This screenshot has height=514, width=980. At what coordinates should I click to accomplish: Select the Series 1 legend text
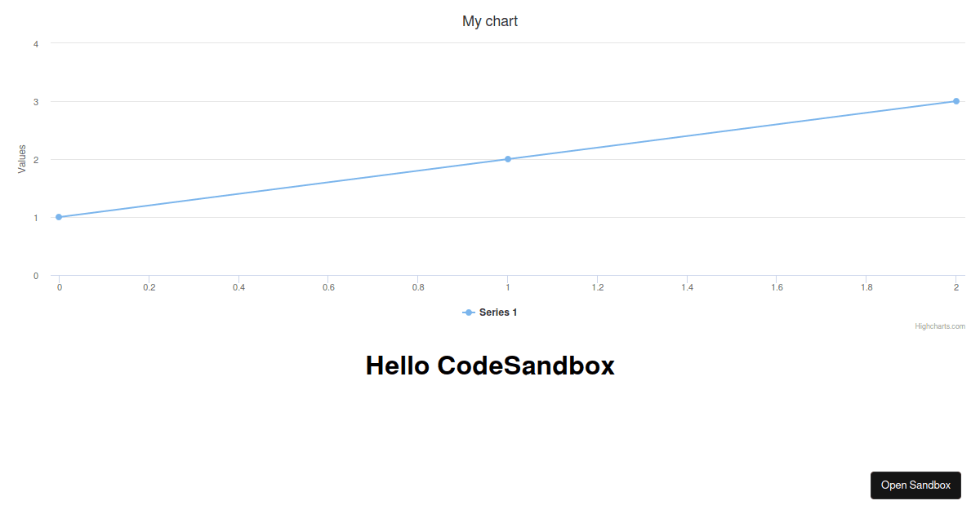tap(498, 312)
